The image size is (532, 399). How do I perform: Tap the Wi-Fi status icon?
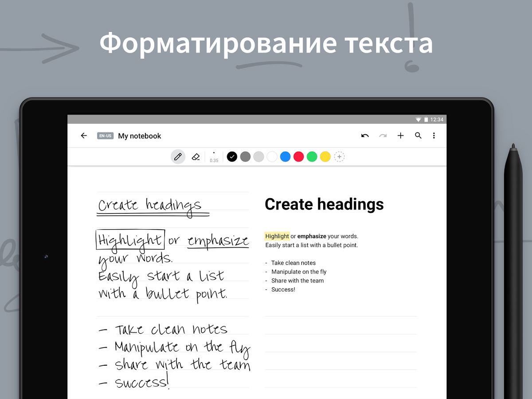418,119
